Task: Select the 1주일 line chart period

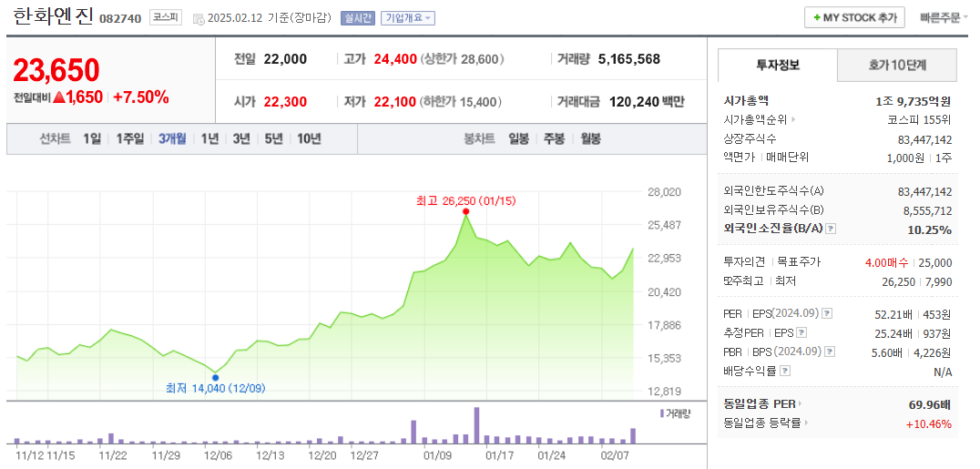Action: [129, 138]
